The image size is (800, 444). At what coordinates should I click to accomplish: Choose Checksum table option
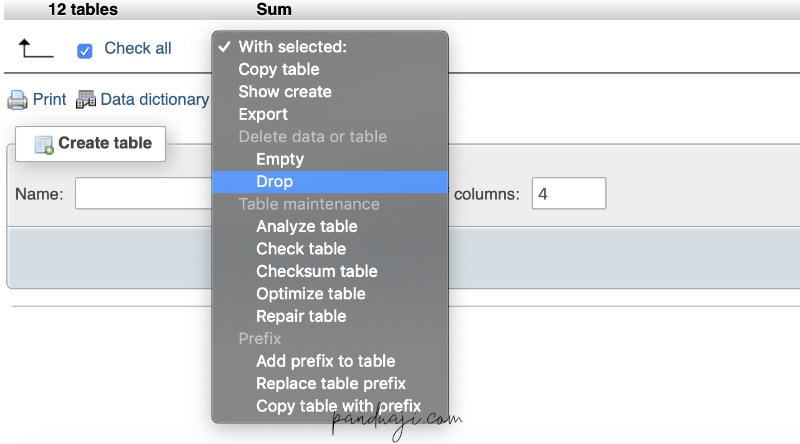tap(317, 271)
